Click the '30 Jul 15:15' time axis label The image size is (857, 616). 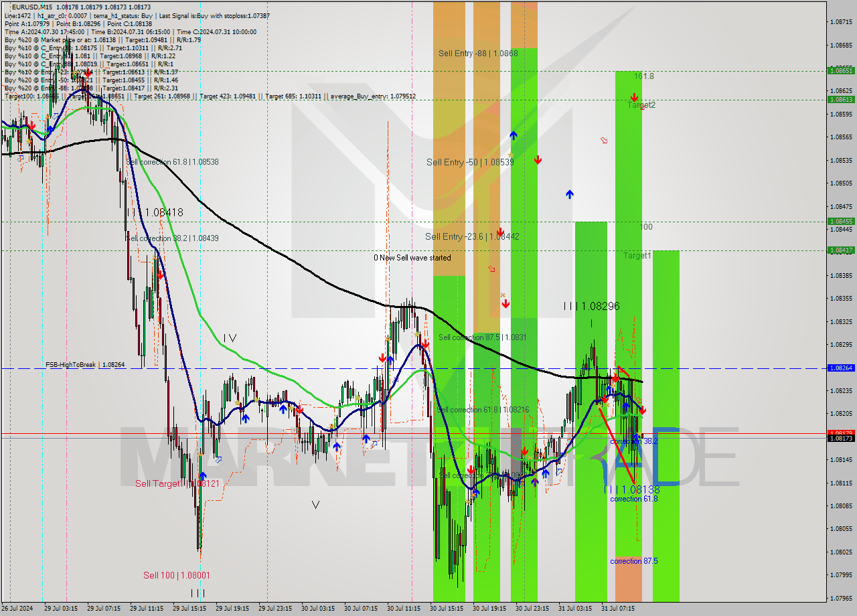(447, 609)
